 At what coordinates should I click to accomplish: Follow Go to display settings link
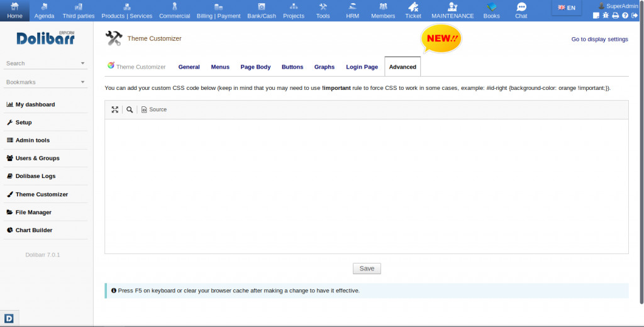(599, 40)
